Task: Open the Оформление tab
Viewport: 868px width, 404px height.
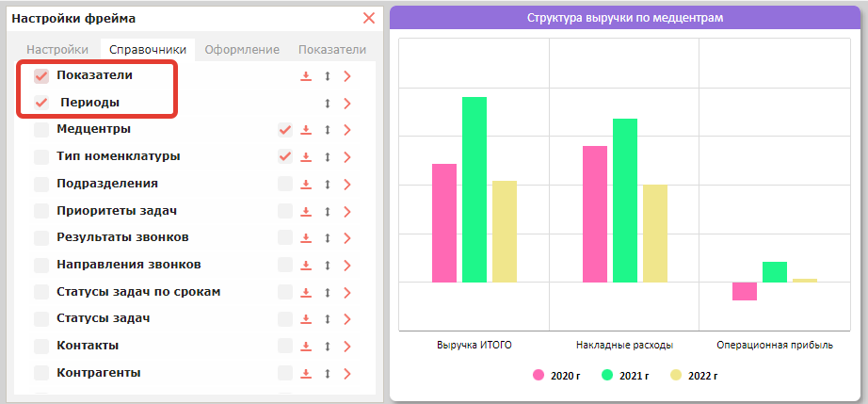Action: 242,50
